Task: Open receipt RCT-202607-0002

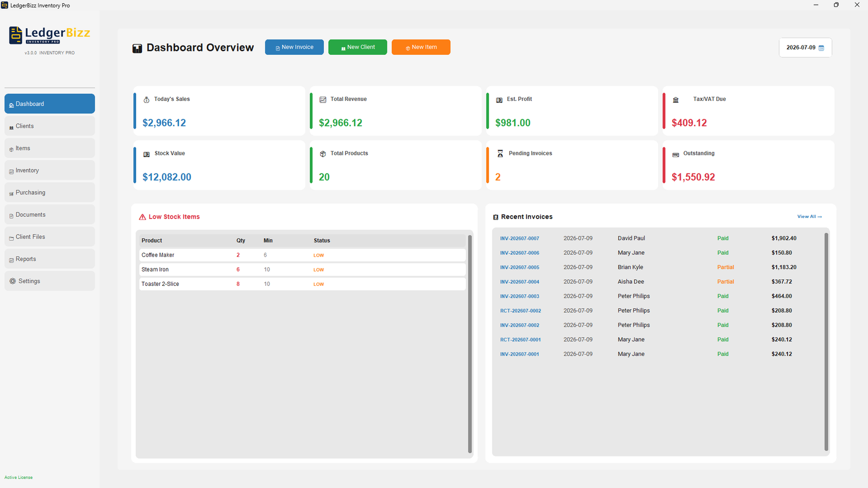Action: (521, 311)
